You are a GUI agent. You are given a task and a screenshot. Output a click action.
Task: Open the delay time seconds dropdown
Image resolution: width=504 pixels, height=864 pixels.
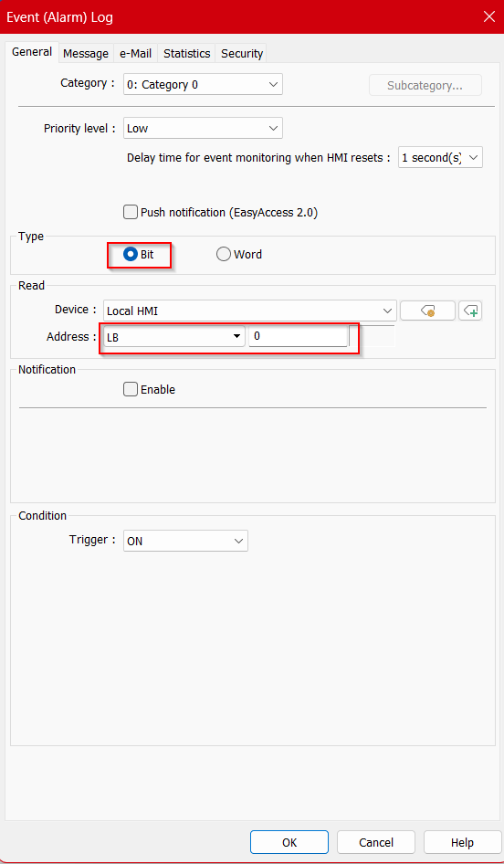coord(440,158)
